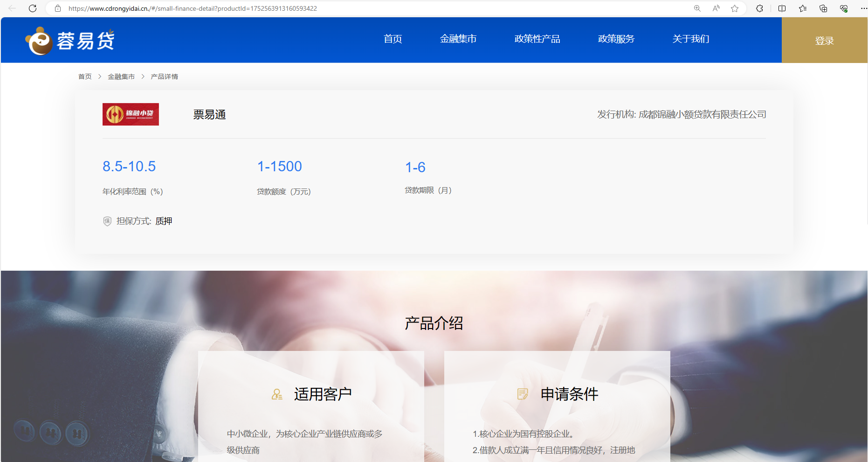Open the browser Collections icon

(823, 8)
